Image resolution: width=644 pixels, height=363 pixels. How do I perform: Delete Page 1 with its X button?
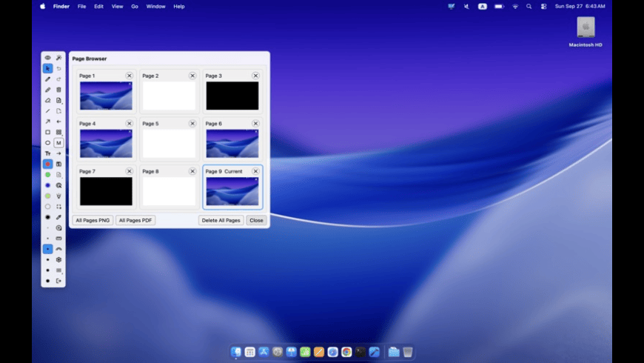pyautogui.click(x=130, y=76)
